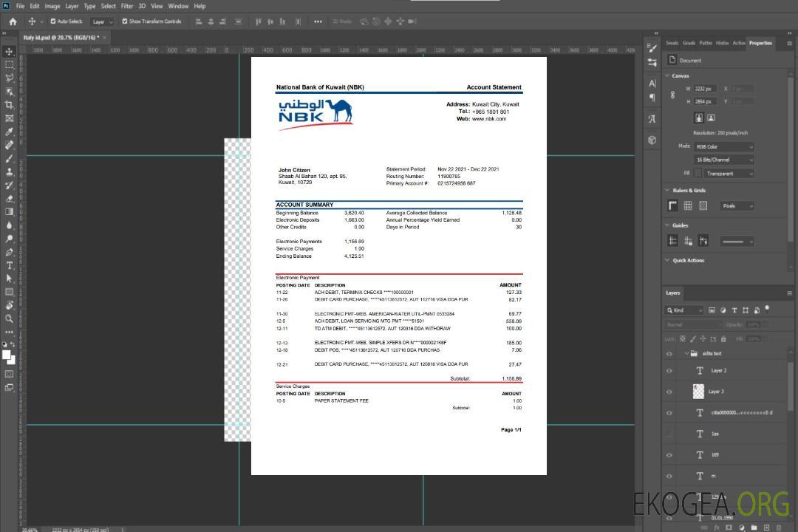Collapse the Canvas section

point(668,76)
